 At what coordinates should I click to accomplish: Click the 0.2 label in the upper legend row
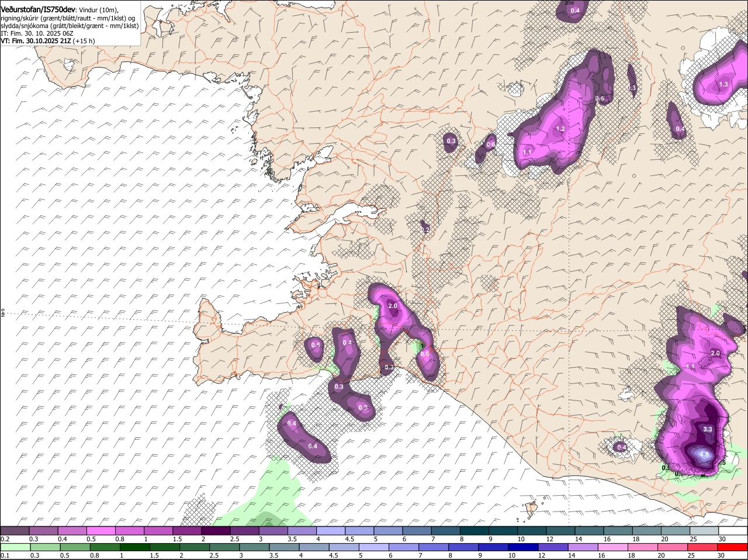5,539
